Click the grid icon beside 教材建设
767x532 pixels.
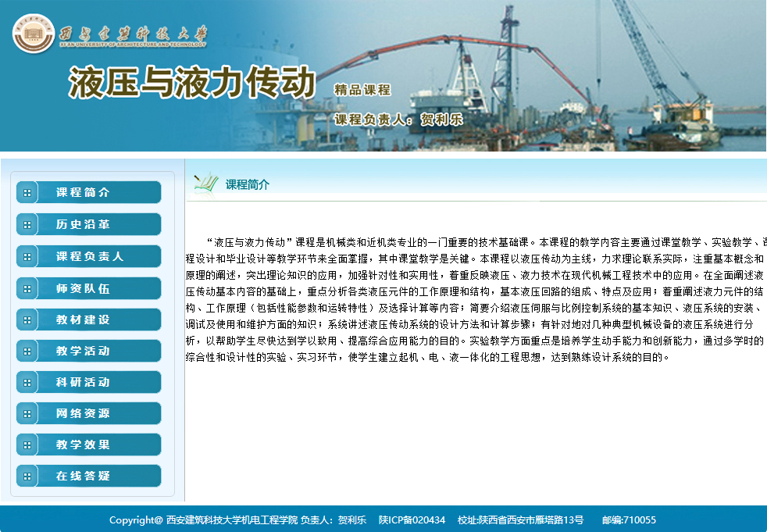point(27,320)
